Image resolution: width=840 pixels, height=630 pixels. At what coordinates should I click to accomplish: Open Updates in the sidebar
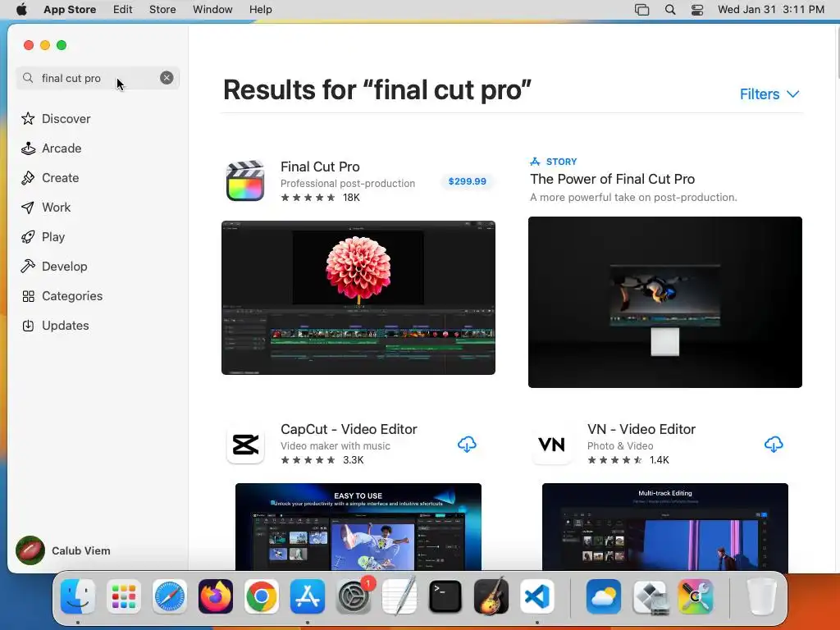pyautogui.click(x=55, y=325)
